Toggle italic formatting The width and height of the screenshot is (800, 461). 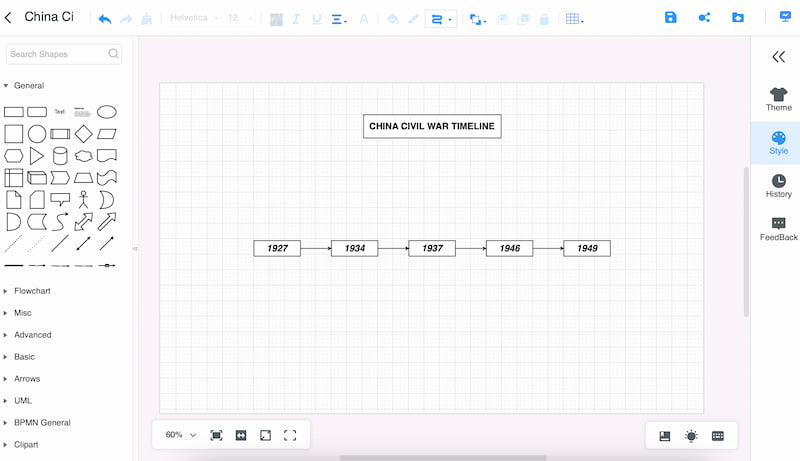(x=296, y=19)
